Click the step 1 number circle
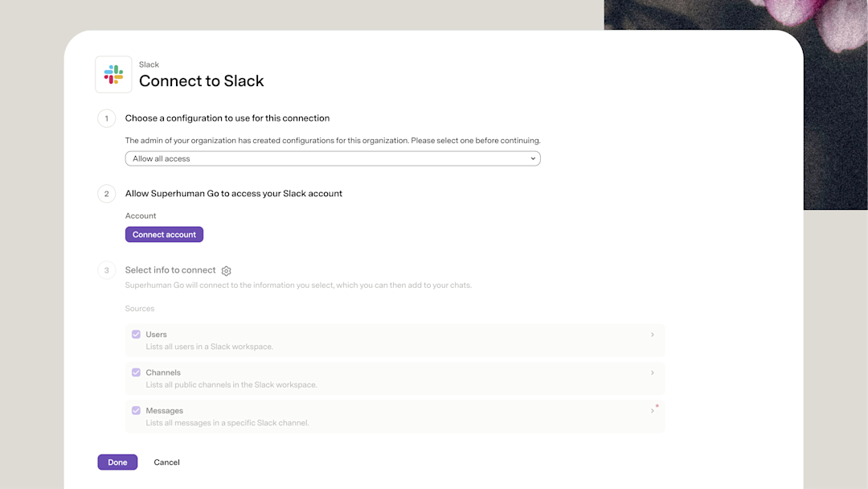 tap(107, 118)
